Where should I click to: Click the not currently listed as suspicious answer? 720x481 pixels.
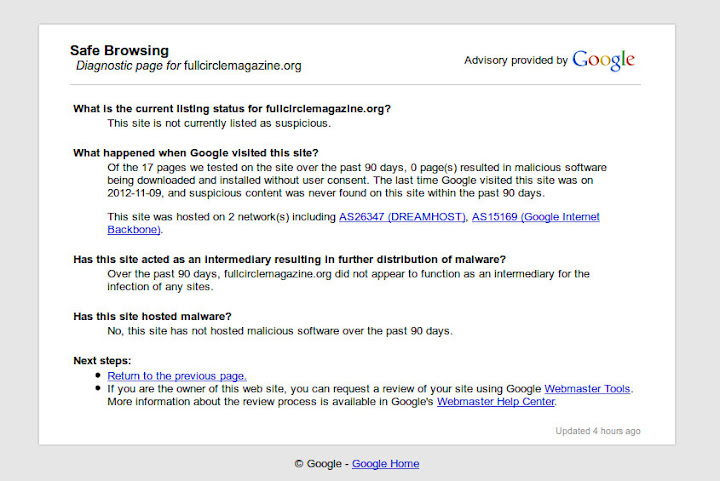[219, 124]
